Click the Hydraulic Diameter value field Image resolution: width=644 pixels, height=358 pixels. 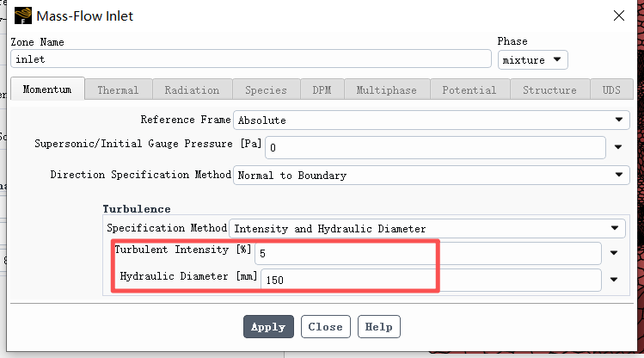tap(432, 280)
